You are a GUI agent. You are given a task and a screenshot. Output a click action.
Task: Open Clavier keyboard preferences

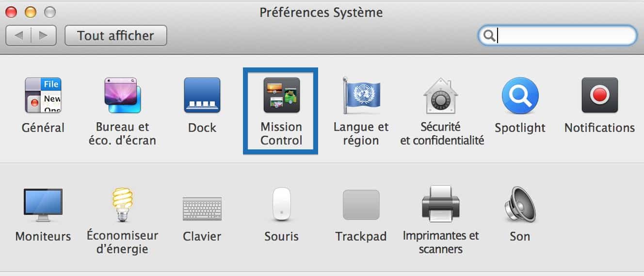coord(202,209)
